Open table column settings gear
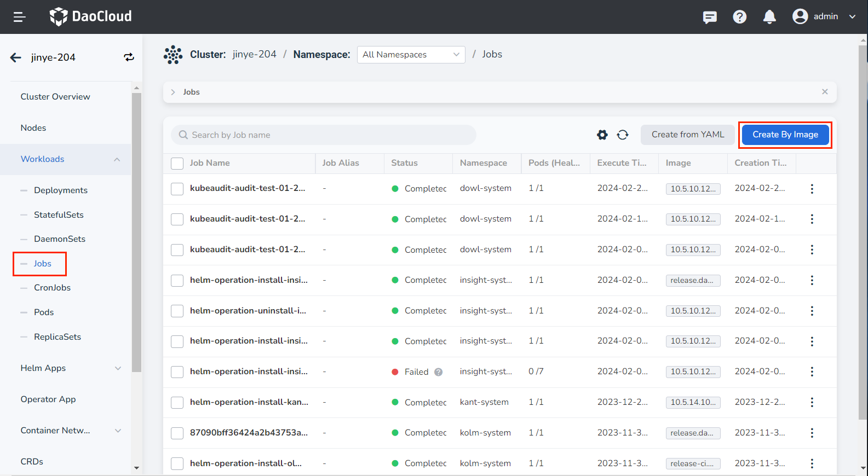868x476 pixels. (x=602, y=135)
